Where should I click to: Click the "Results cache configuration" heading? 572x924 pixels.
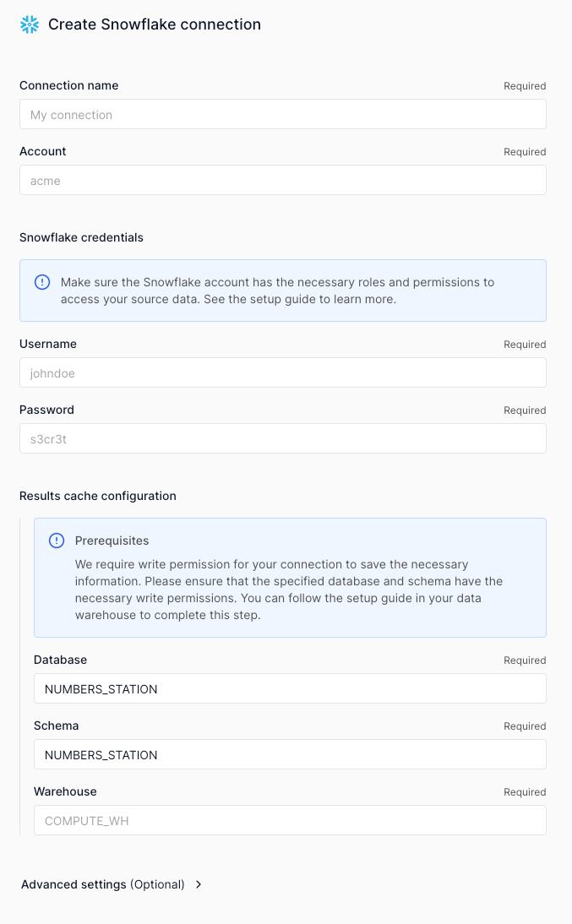click(98, 496)
